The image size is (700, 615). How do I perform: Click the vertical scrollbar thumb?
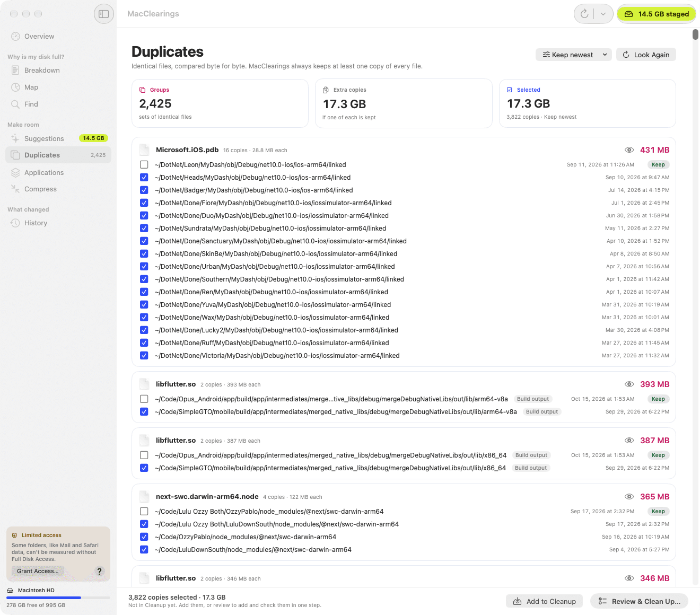coord(695,34)
